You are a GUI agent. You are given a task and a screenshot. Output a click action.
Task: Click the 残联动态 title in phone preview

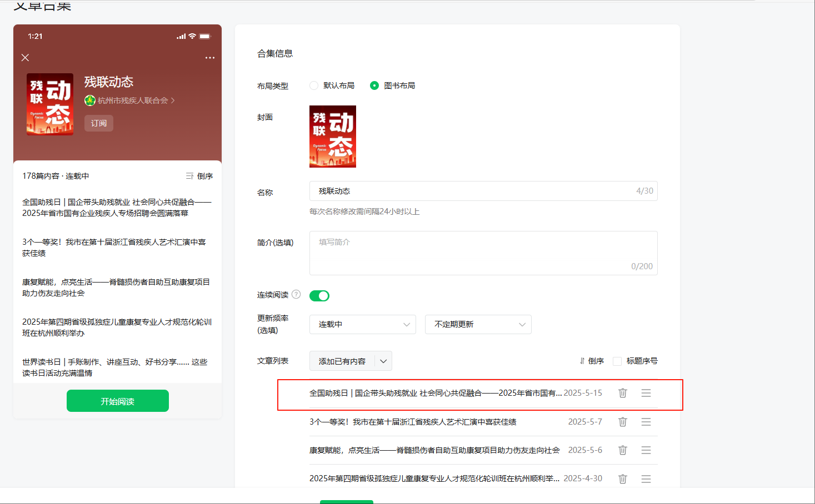(109, 82)
